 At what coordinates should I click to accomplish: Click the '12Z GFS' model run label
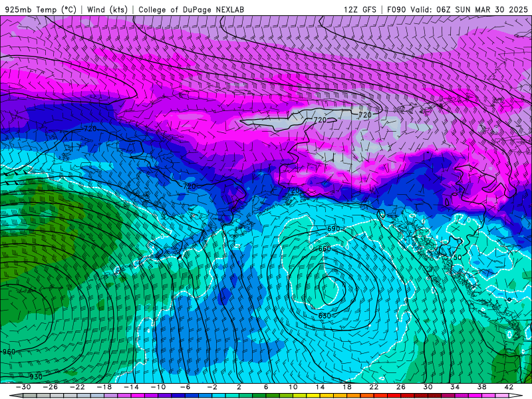[360, 9]
